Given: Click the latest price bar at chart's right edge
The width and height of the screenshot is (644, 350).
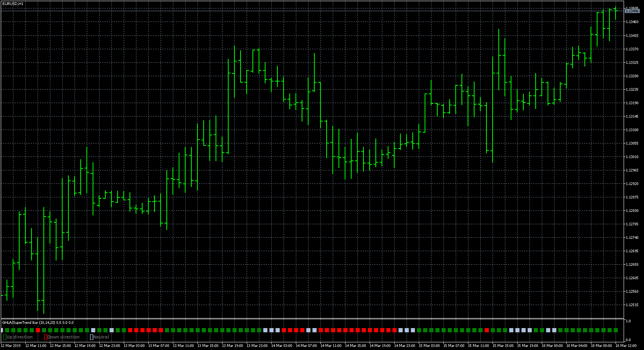Looking at the screenshot, I should coord(616,13).
